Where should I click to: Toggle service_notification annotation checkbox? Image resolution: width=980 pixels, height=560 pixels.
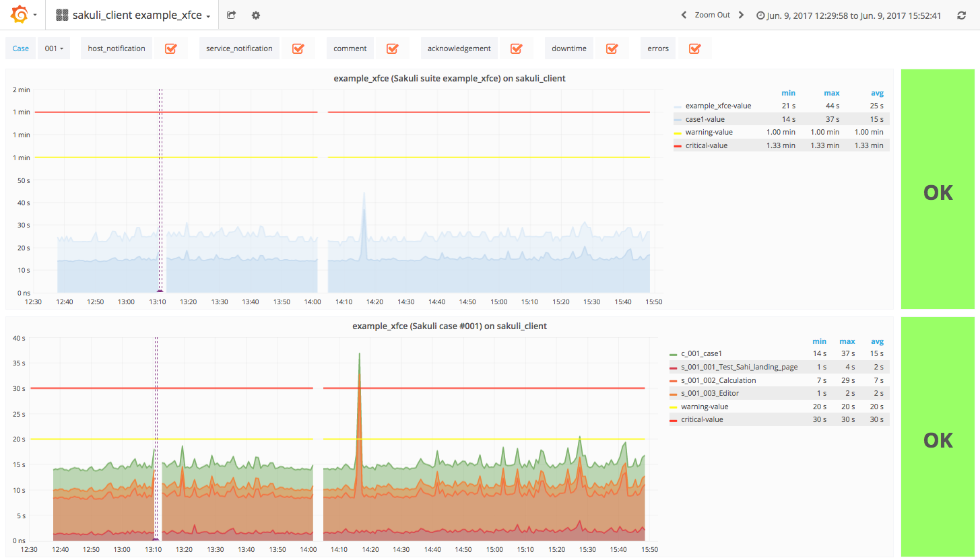pos(298,48)
